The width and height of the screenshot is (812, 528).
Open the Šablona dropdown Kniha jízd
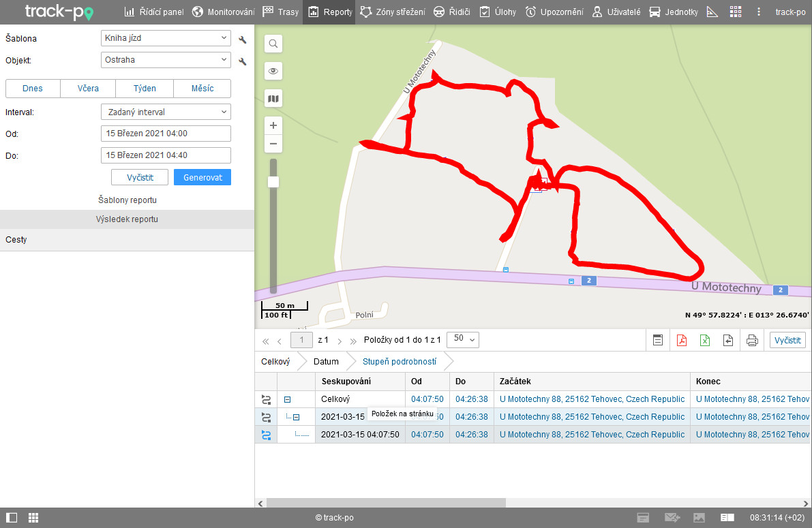pyautogui.click(x=166, y=38)
